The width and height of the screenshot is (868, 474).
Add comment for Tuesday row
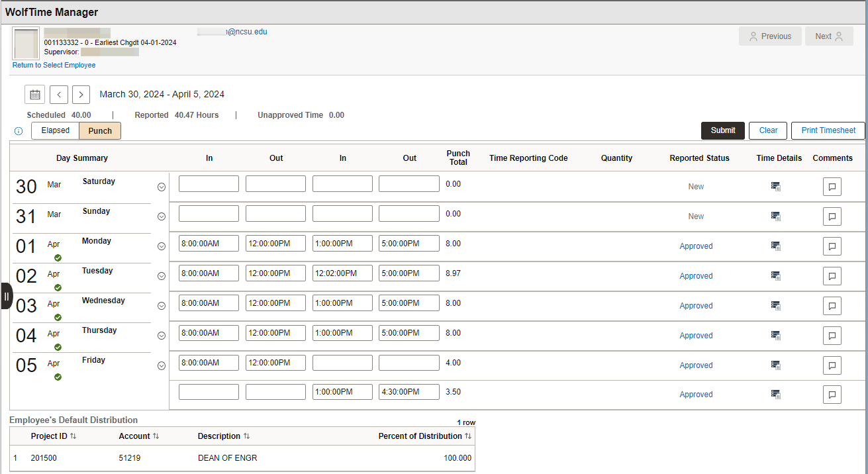click(x=832, y=276)
